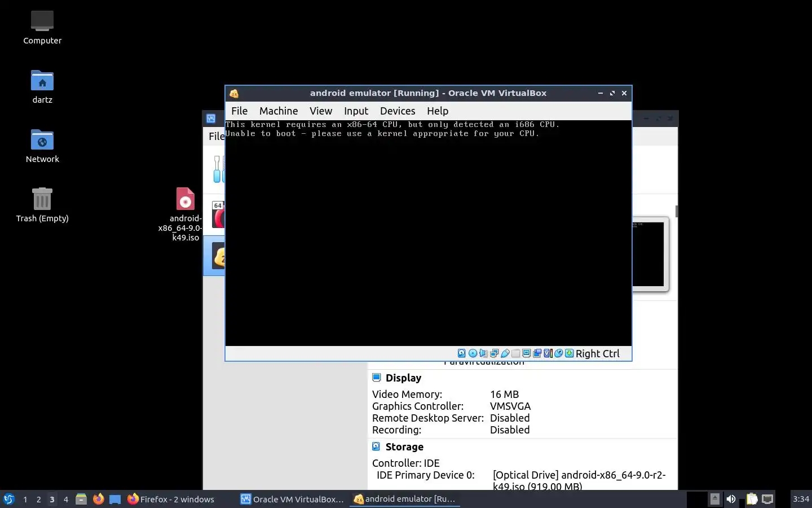Click the greyed shared folders indicator in status bar
Viewport: 812px width, 508px height.
(515, 353)
